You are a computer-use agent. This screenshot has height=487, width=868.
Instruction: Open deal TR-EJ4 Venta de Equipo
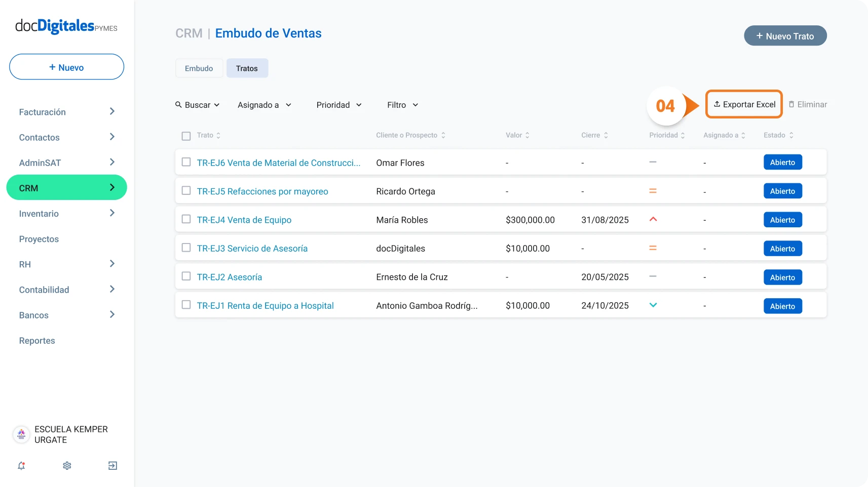click(244, 220)
